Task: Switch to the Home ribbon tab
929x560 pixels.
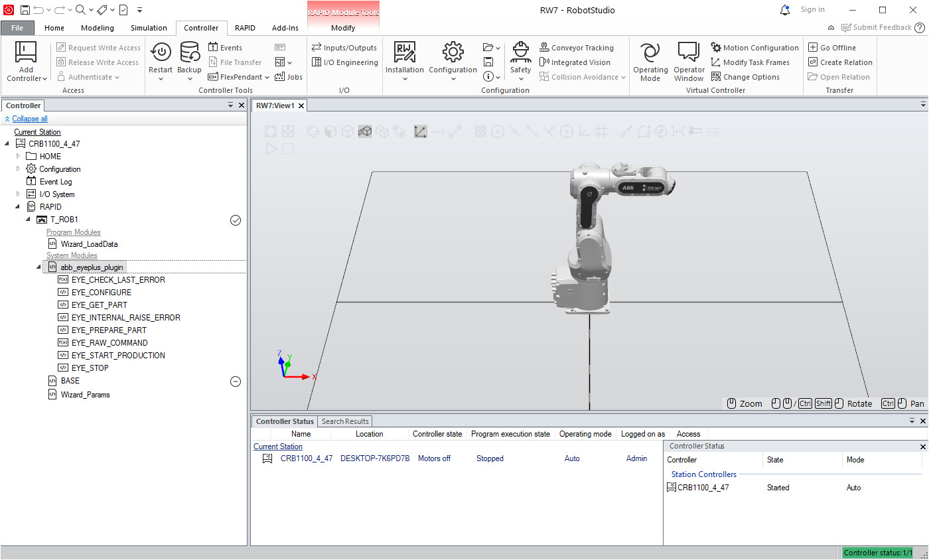Action: [54, 28]
